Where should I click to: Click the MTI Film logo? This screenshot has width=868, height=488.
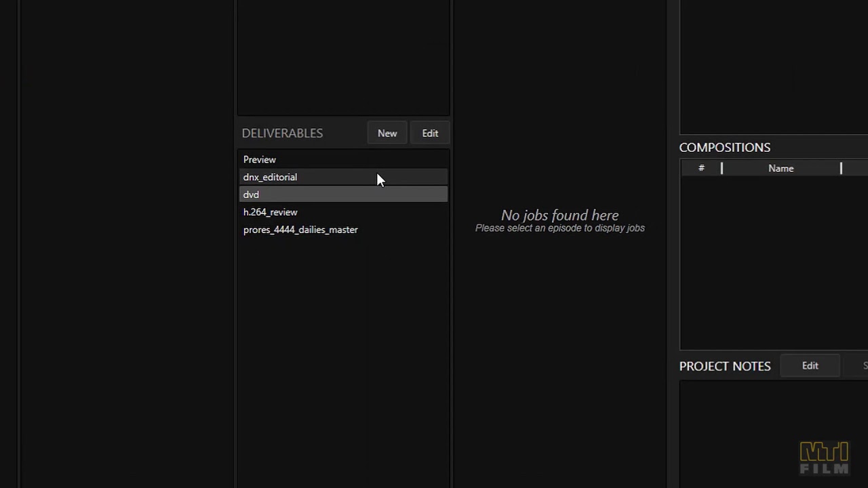pos(824,458)
